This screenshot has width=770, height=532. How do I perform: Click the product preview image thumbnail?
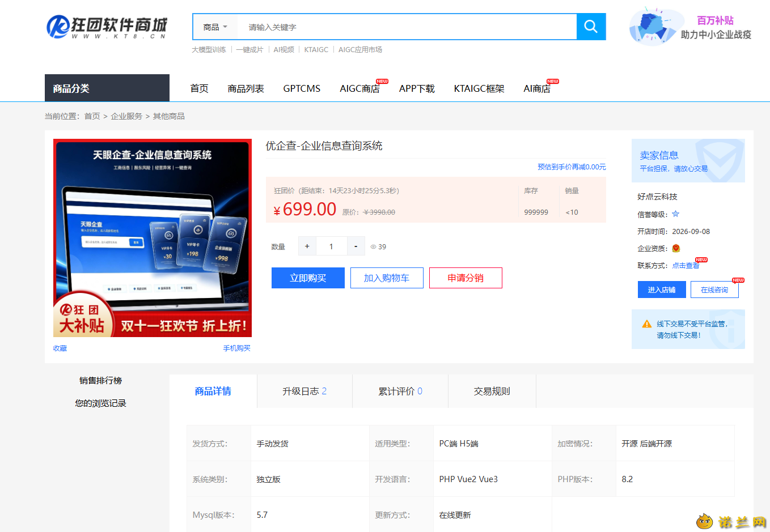point(153,238)
